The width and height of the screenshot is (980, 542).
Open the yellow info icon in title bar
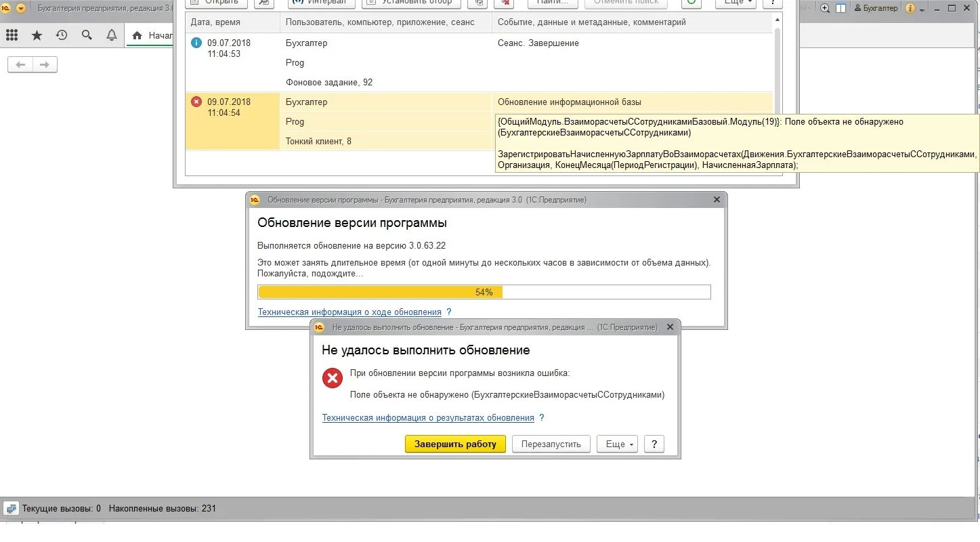click(910, 8)
